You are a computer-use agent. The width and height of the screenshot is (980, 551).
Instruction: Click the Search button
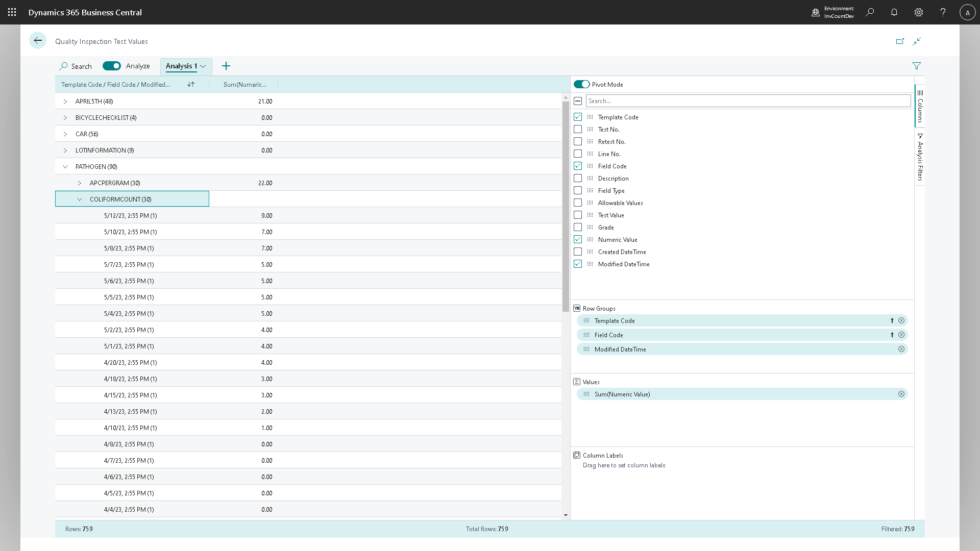[x=76, y=66]
